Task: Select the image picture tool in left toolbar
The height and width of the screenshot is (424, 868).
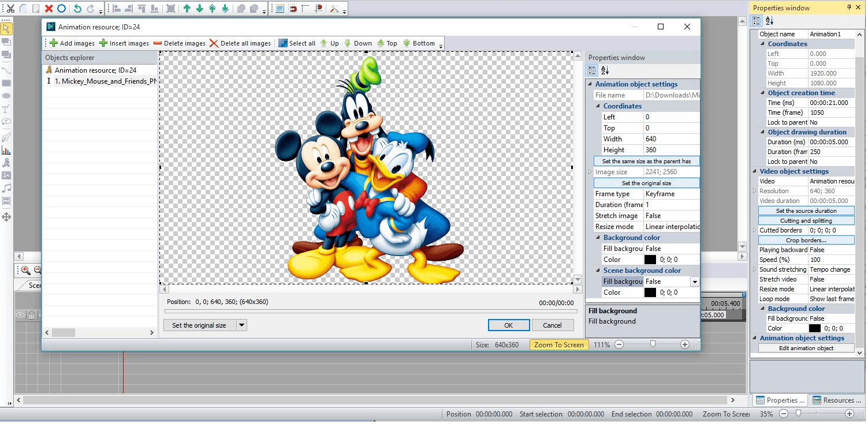Action: (x=6, y=175)
